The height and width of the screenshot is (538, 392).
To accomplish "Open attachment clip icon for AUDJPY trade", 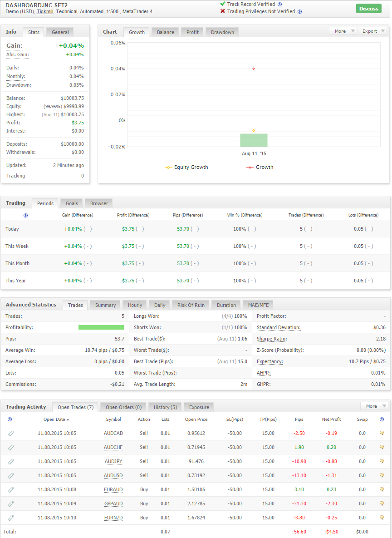I will point(11,462).
